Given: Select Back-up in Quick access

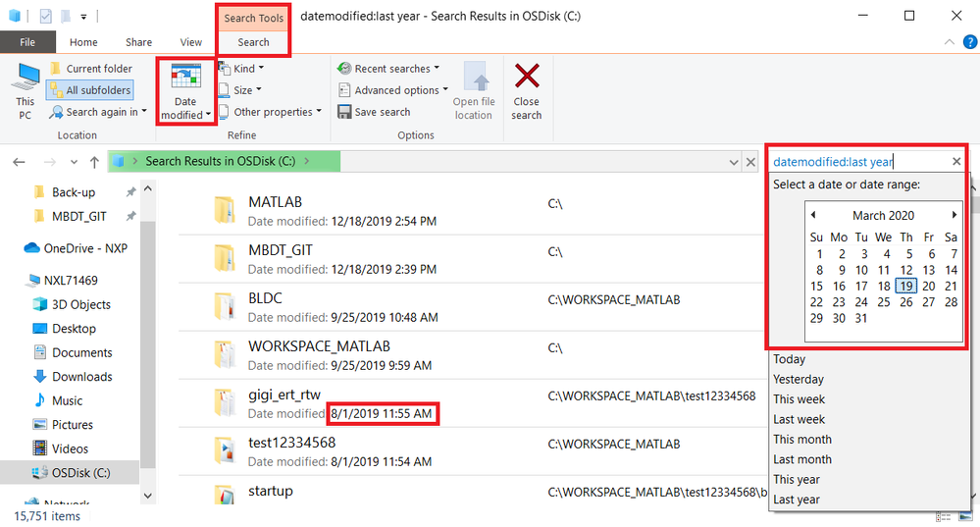Looking at the screenshot, I should pyautogui.click(x=74, y=192).
